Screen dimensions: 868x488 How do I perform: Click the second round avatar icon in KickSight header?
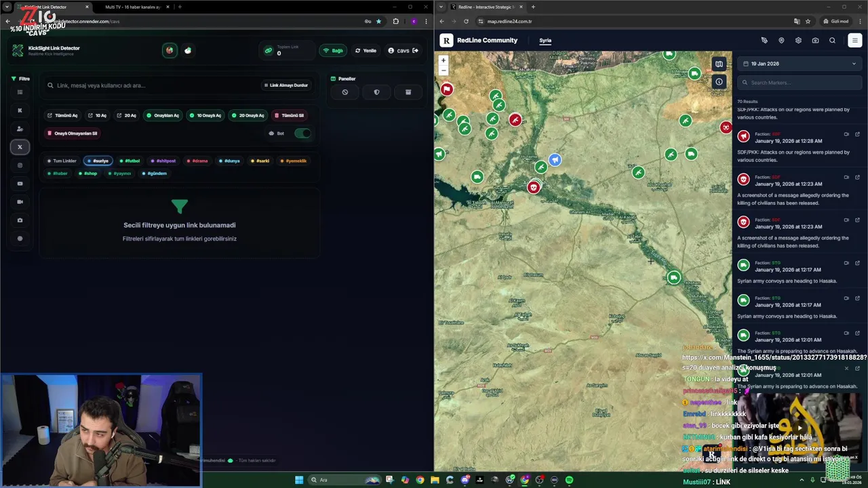[x=188, y=50]
